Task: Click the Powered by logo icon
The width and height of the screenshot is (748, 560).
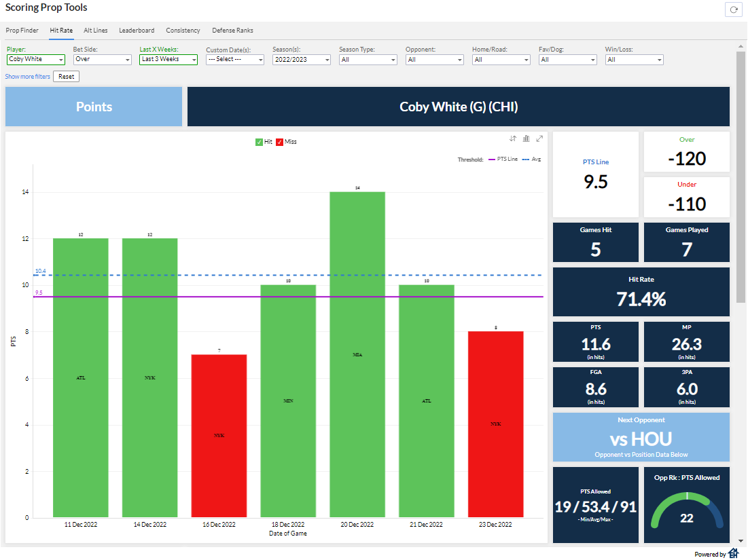Action: pyautogui.click(x=734, y=553)
